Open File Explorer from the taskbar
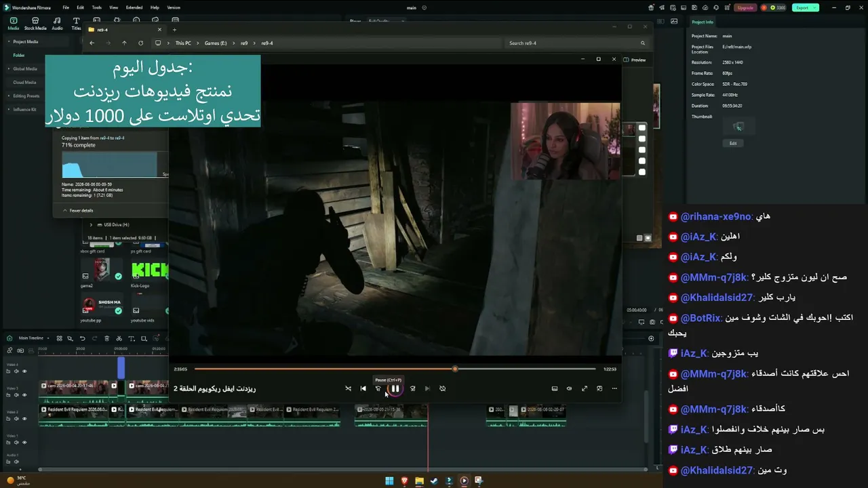This screenshot has width=868, height=488. point(420,481)
